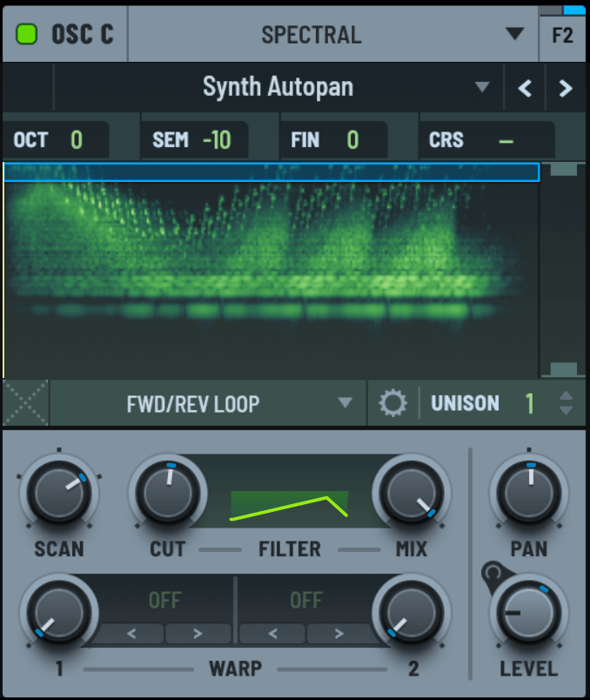
Task: Click the crossfade X icon
Action: [x=26, y=403]
